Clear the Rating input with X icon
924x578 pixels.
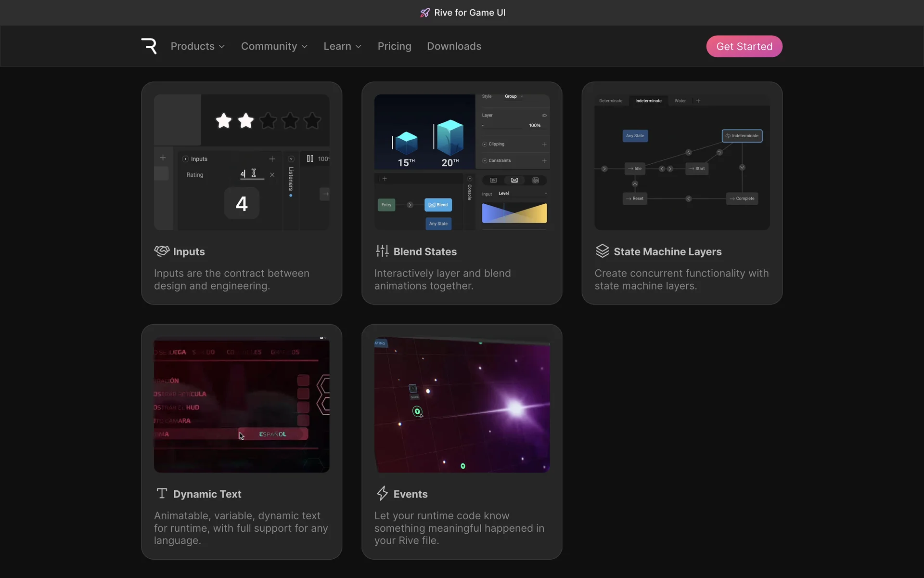pyautogui.click(x=272, y=175)
